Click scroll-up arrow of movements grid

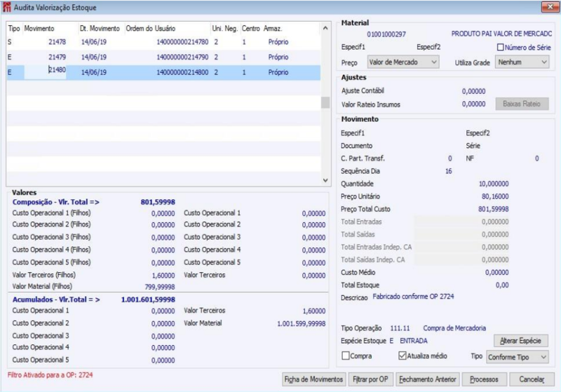(x=325, y=29)
